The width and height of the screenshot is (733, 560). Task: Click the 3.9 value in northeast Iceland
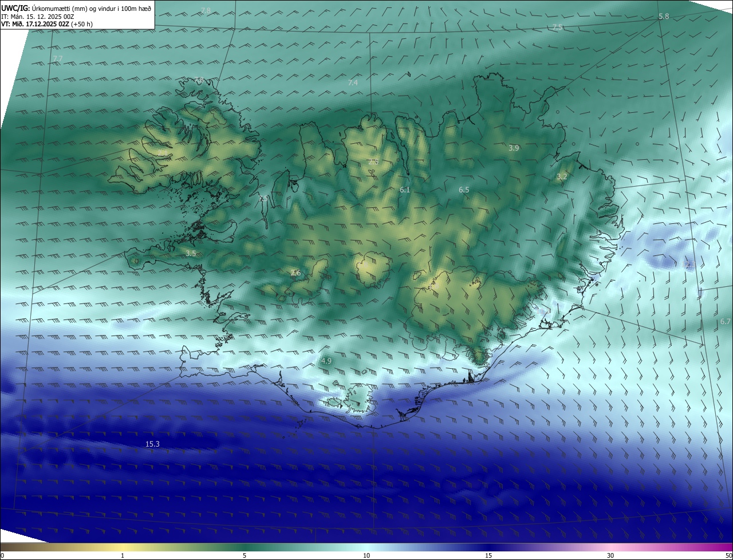pos(514,148)
